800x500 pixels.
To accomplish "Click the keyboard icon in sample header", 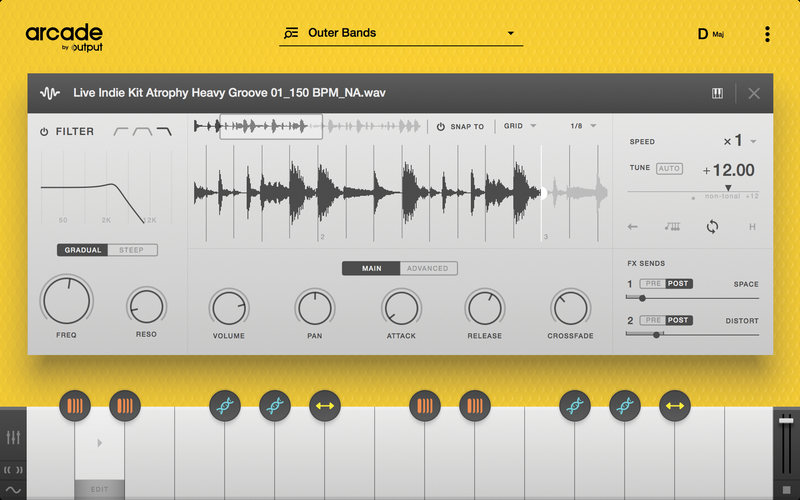I will [717, 93].
